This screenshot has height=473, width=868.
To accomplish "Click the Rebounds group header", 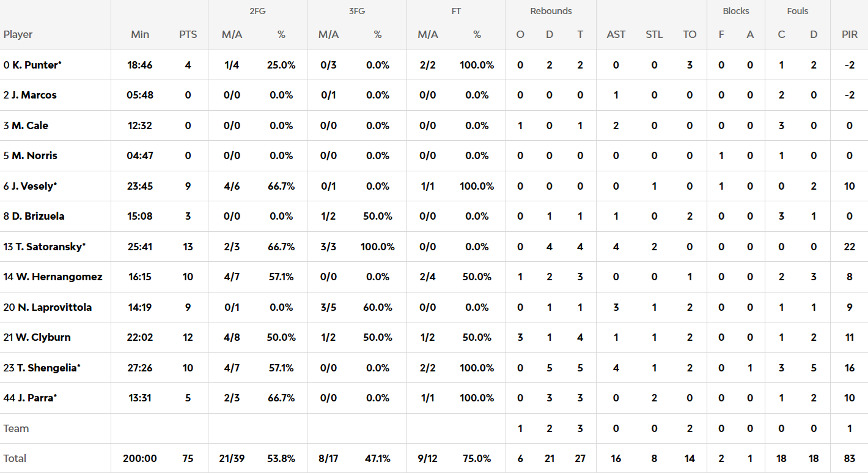I will (x=551, y=11).
